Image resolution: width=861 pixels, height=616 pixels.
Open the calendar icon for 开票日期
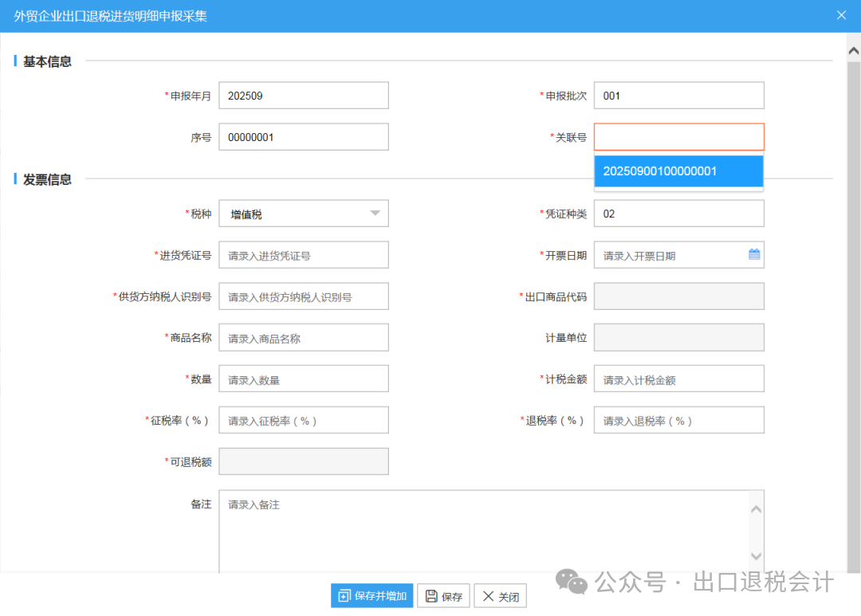pyautogui.click(x=754, y=255)
